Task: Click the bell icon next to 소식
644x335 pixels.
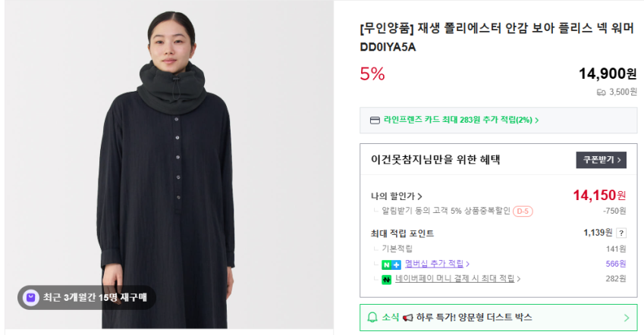Action: [372, 318]
